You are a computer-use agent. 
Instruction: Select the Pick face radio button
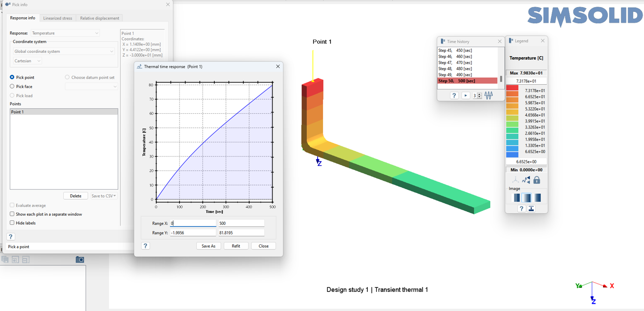[x=12, y=87]
